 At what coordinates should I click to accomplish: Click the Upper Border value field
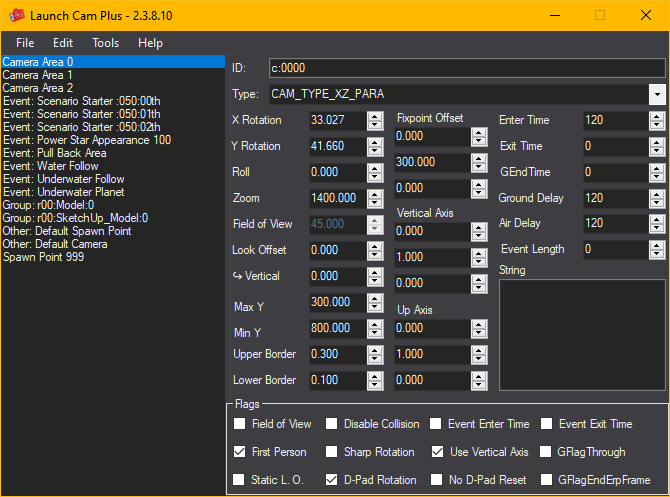tap(338, 354)
